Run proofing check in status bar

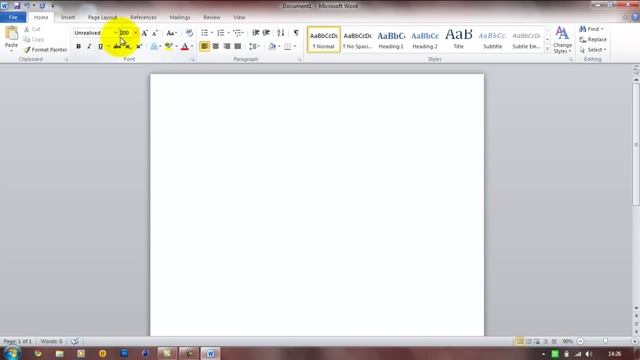coord(75,341)
